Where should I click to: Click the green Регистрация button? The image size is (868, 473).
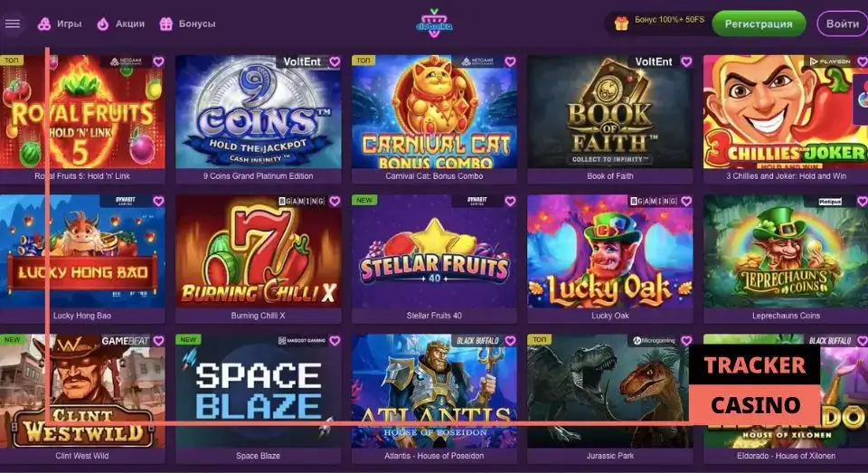759,24
